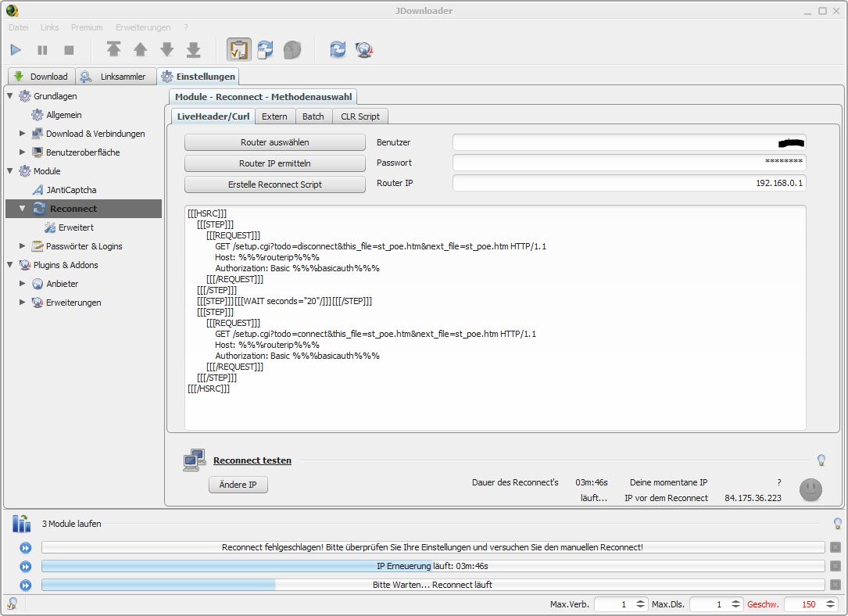
Task: Click the IP Erneuerung row's arrow icon
Action: coord(26,567)
